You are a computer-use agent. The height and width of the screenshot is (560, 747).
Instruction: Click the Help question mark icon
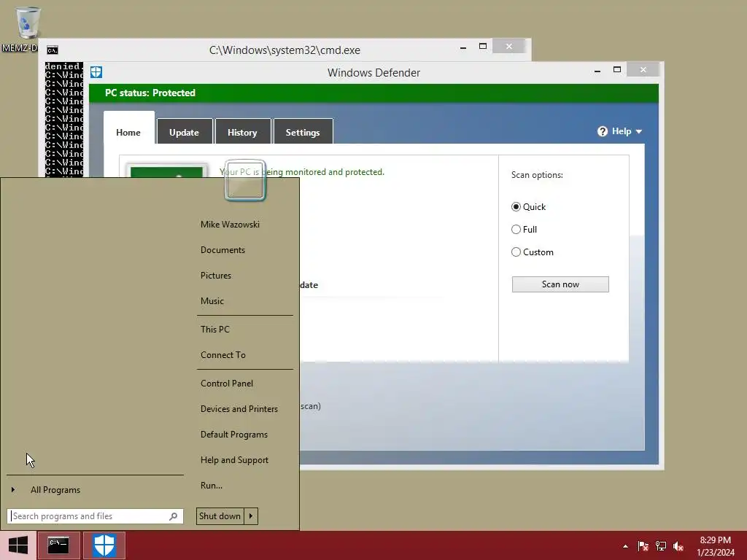602,131
